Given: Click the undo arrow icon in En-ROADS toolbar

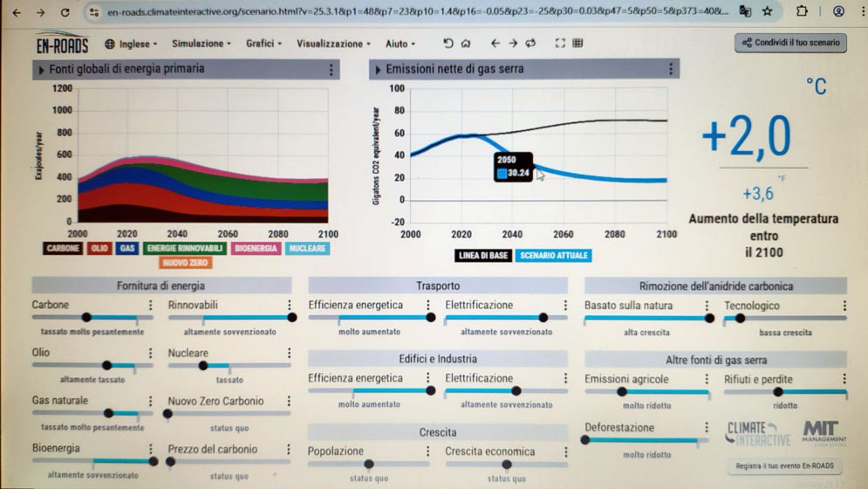Looking at the screenshot, I should point(448,44).
